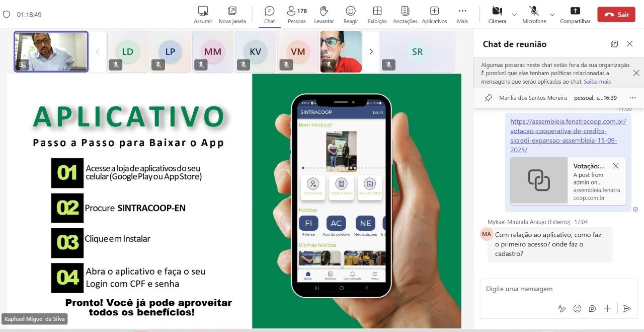Click the Saiba mais link

597,82
